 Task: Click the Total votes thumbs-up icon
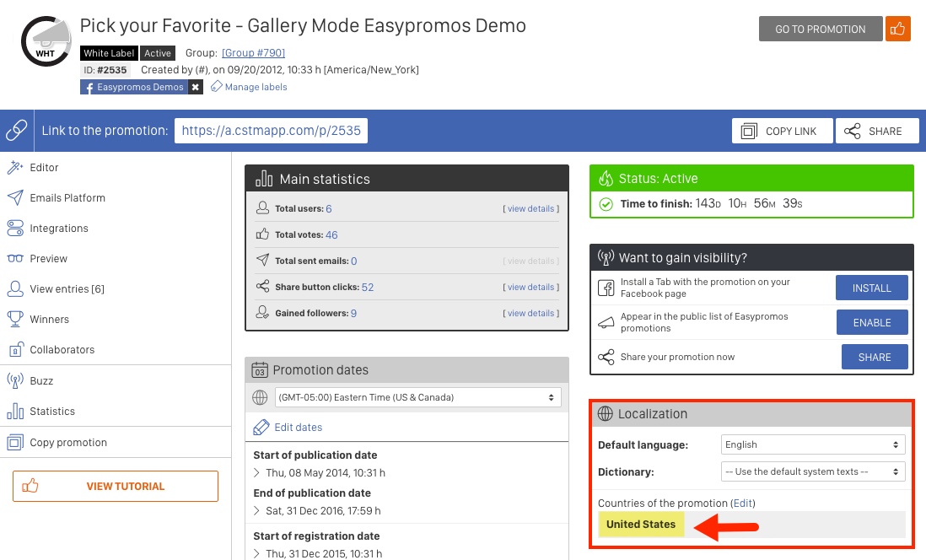pyautogui.click(x=262, y=234)
